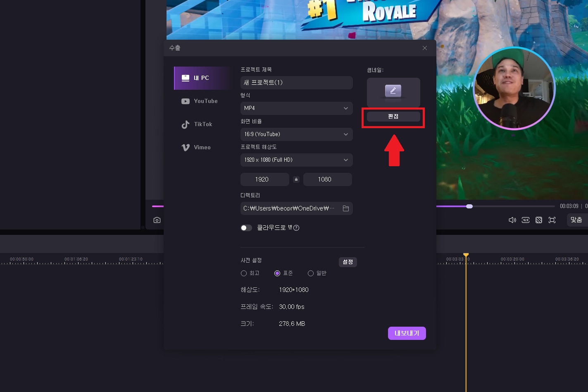Click the 16:9 aspect ratio icon
Image resolution: width=588 pixels, height=392 pixels.
[x=526, y=220]
